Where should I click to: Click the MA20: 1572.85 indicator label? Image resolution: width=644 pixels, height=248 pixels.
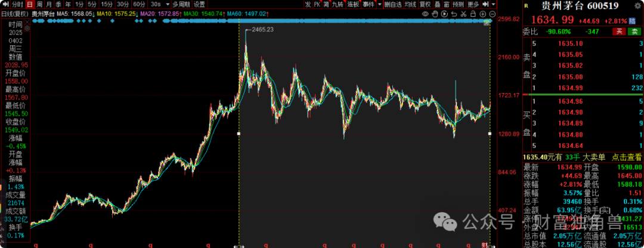coord(161,14)
